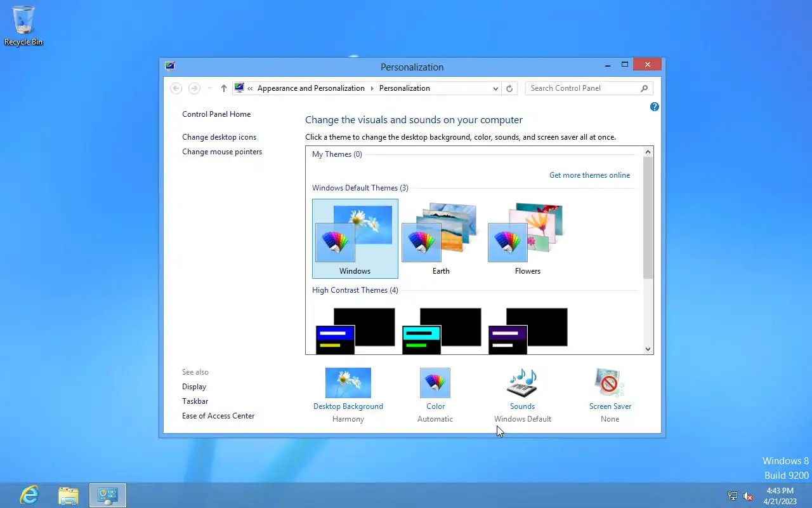Screen dimensions: 812x508
Task: Minimize the Personalization window
Action: (608, 65)
